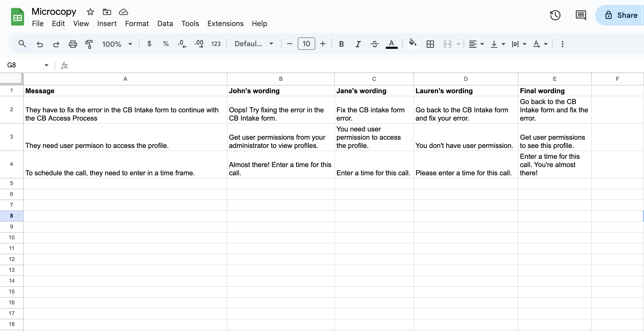This screenshot has height=332, width=644.
Task: Increase font size with plus button
Action: pos(323,44)
